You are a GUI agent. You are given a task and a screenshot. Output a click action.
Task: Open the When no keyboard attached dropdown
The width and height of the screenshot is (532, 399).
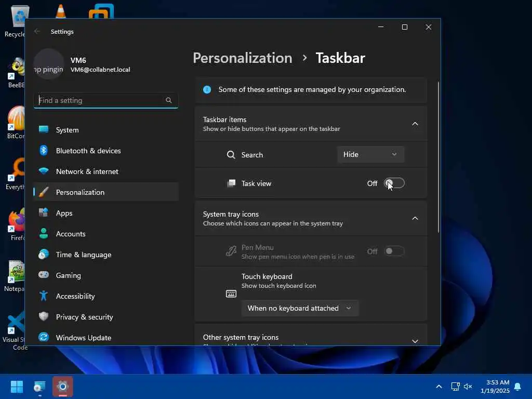point(300,308)
